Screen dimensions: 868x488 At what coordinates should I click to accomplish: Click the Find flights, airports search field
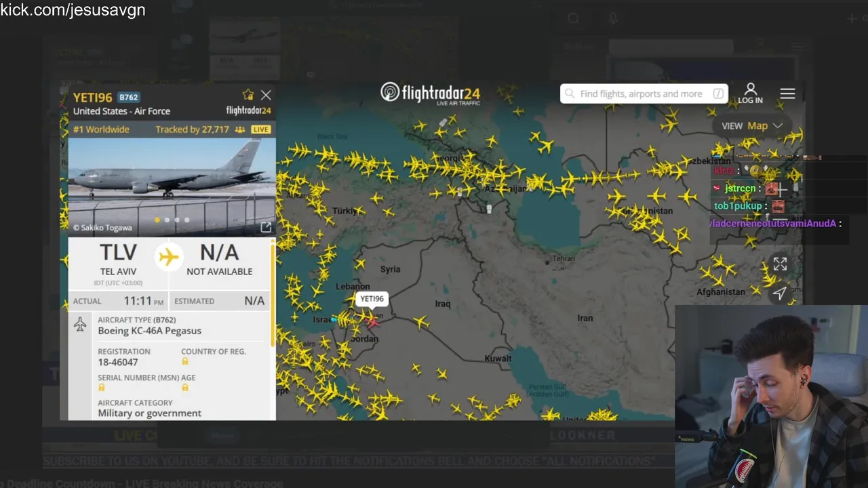(644, 94)
